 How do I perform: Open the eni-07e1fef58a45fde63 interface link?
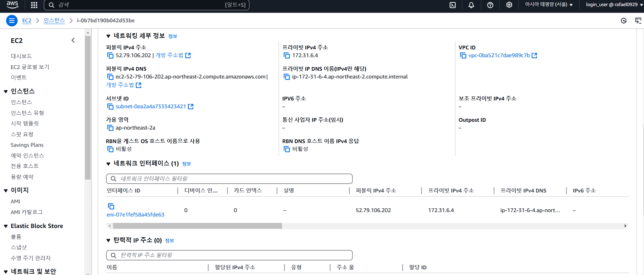pyautogui.click(x=135, y=215)
